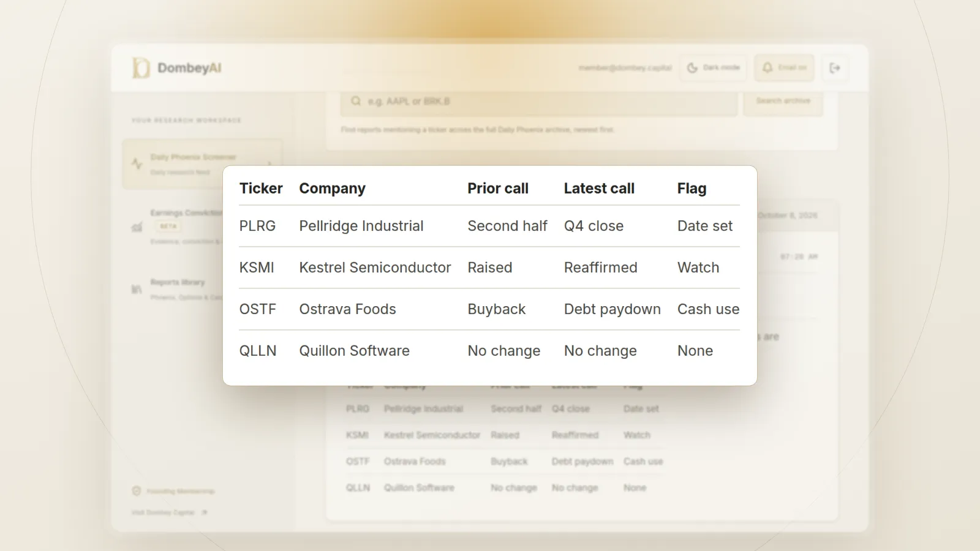Select QLLN ticker in the enlarged card
Viewport: 980px width, 551px height.
[x=258, y=351]
